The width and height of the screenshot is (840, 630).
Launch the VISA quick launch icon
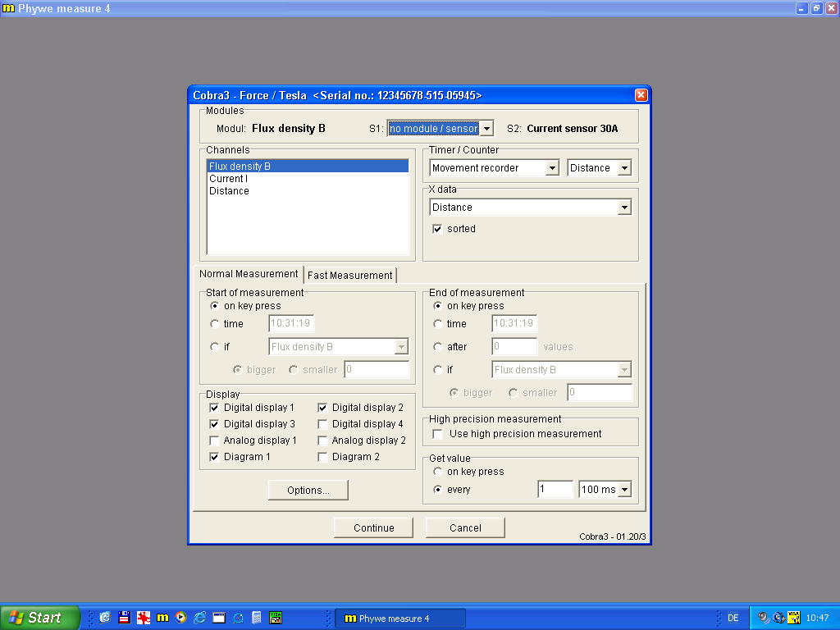pos(276,618)
